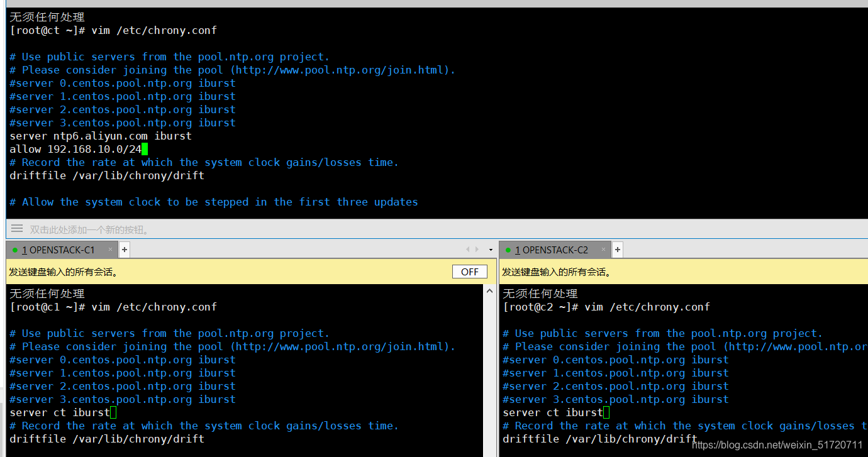Add a new tab beside OPENSTACK-C2
This screenshot has height=457, width=868.
(x=618, y=250)
